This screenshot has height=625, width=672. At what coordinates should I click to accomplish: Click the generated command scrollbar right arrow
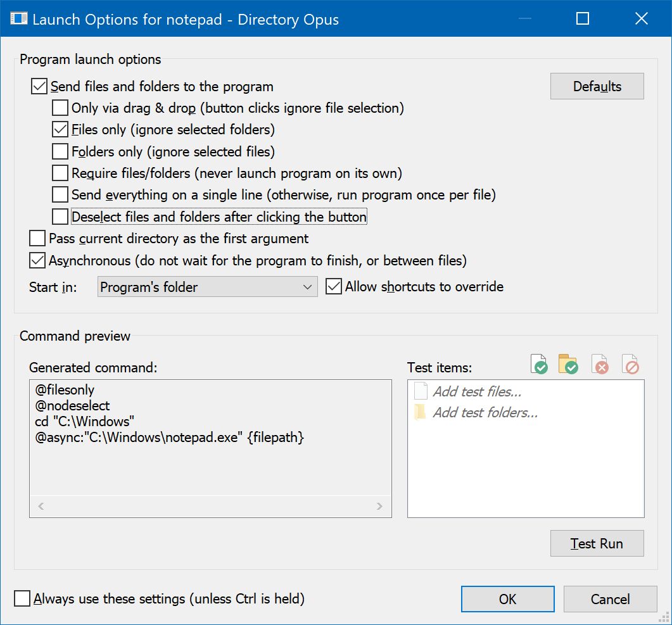379,507
